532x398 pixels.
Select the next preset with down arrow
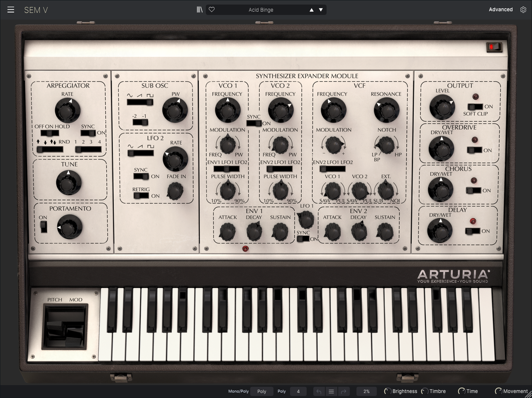321,10
